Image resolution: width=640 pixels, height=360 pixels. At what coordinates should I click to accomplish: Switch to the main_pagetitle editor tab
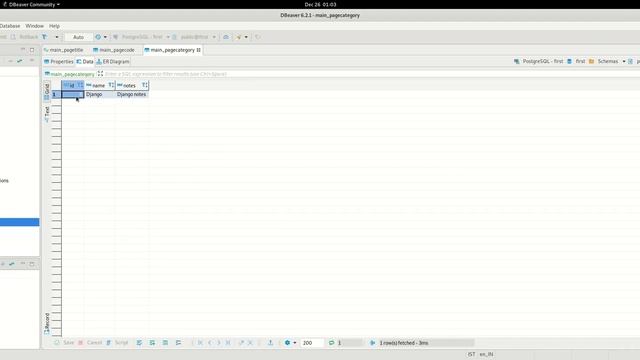64,50
